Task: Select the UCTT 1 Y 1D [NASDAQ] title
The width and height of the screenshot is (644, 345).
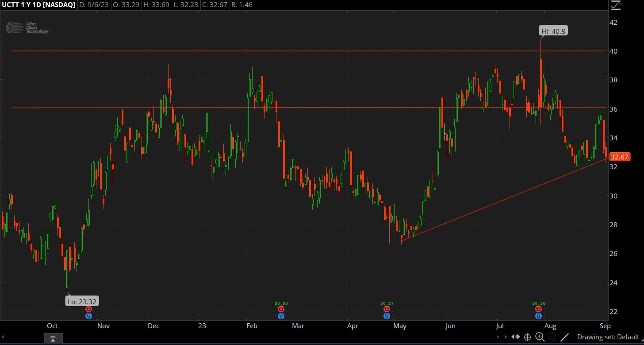Action: coord(38,5)
